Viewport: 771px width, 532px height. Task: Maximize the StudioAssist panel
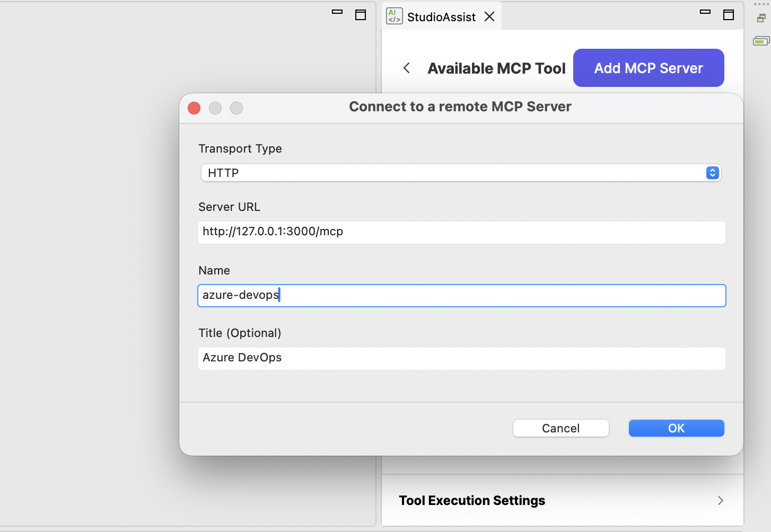[729, 15]
